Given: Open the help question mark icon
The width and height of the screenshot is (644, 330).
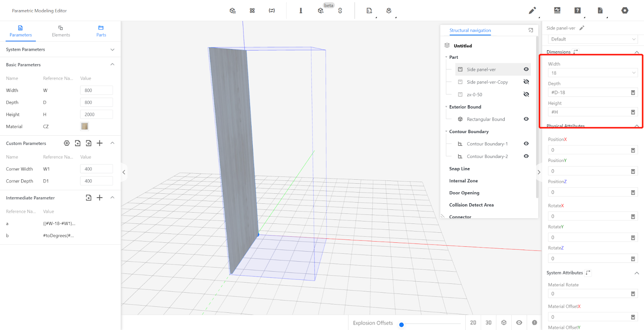Looking at the screenshot, I should [x=578, y=10].
